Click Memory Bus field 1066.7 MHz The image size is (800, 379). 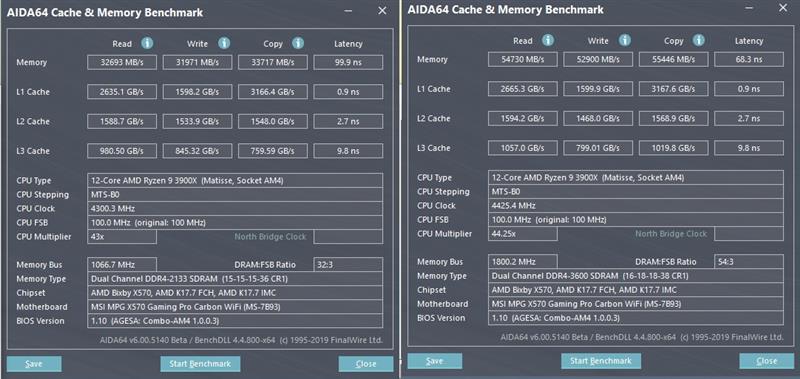click(122, 265)
